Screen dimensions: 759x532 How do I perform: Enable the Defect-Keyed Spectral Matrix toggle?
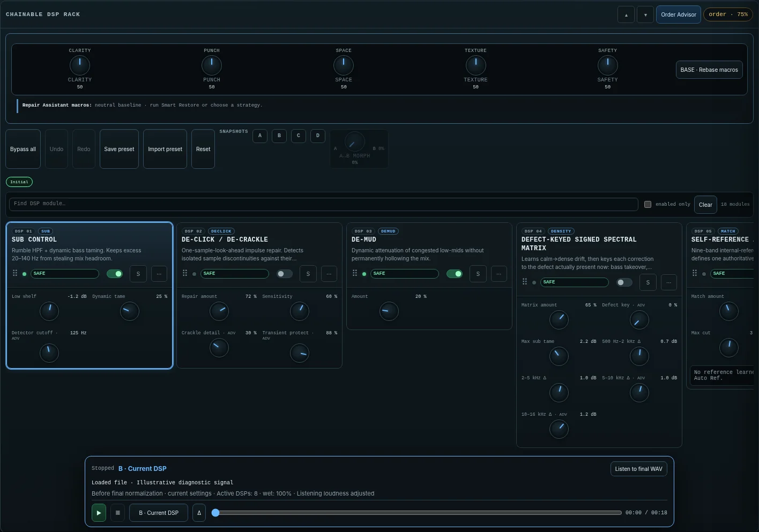click(624, 282)
